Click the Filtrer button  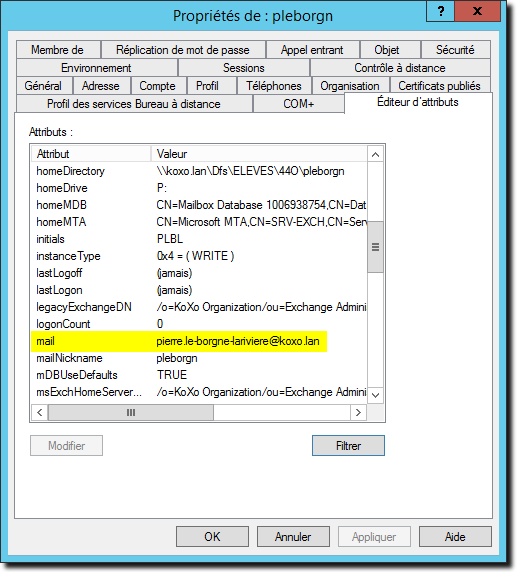[x=348, y=445]
